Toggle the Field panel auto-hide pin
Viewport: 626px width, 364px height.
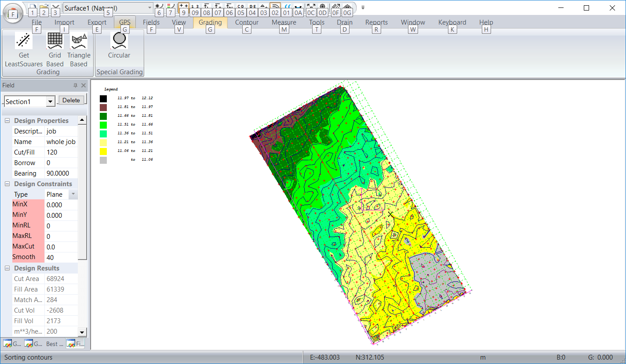(x=75, y=86)
